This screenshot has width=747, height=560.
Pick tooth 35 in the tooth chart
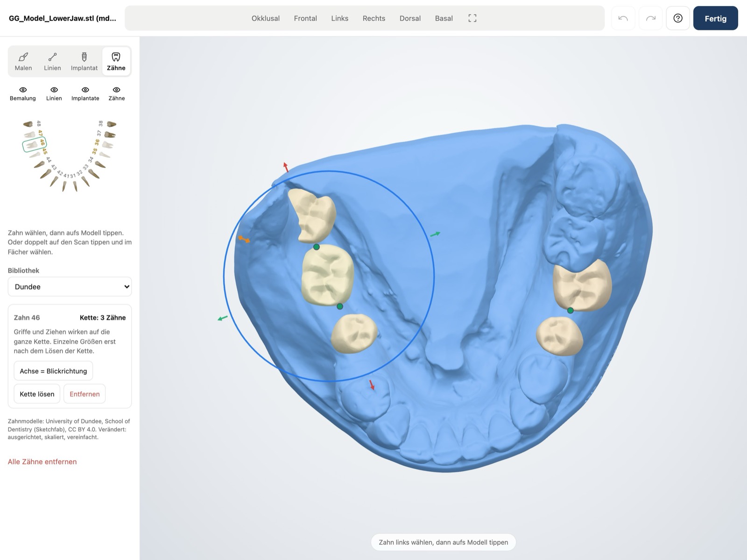click(105, 154)
